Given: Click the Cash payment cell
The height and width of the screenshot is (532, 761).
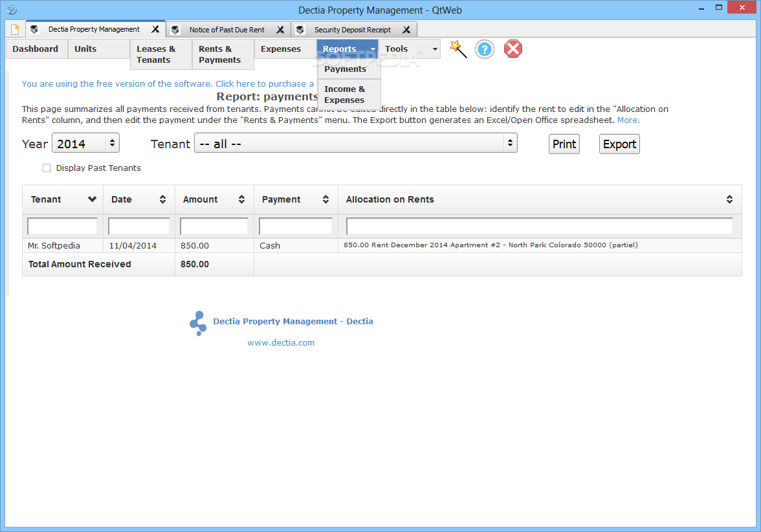Looking at the screenshot, I should tap(296, 246).
